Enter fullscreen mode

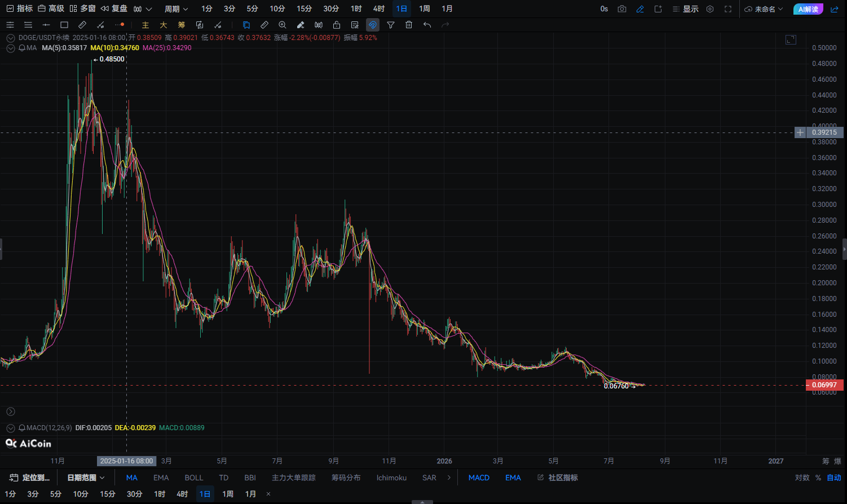click(x=728, y=9)
